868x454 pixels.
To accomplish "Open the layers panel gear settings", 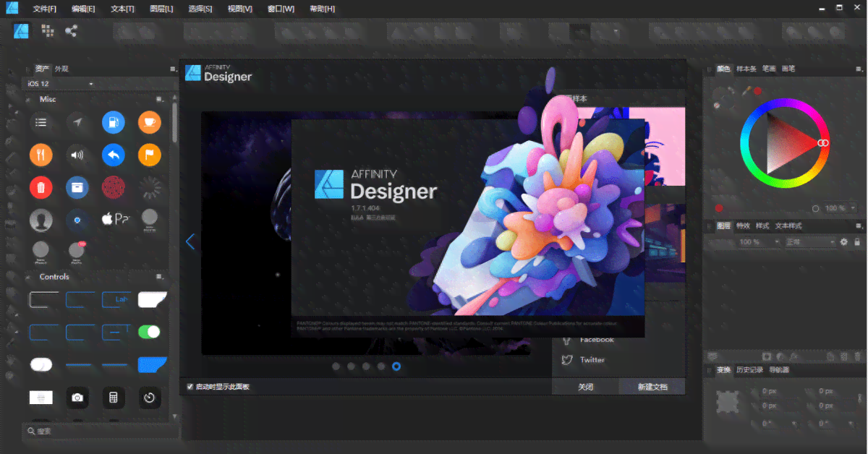I will [x=843, y=242].
